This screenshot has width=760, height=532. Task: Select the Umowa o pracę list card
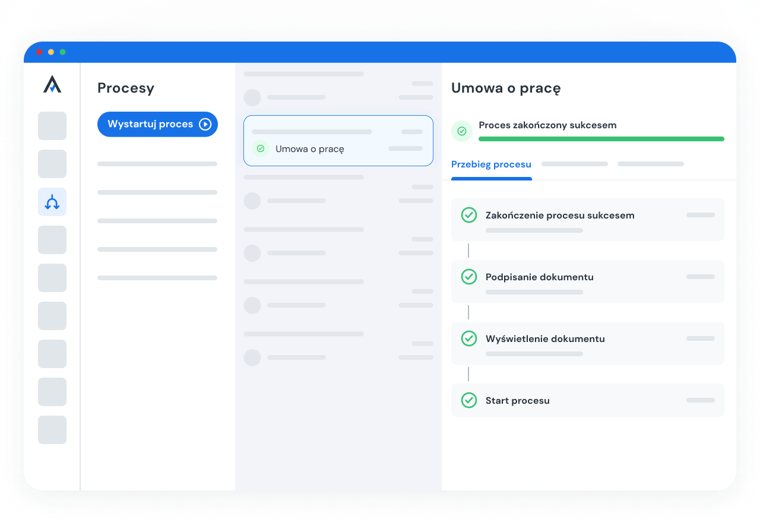(338, 141)
